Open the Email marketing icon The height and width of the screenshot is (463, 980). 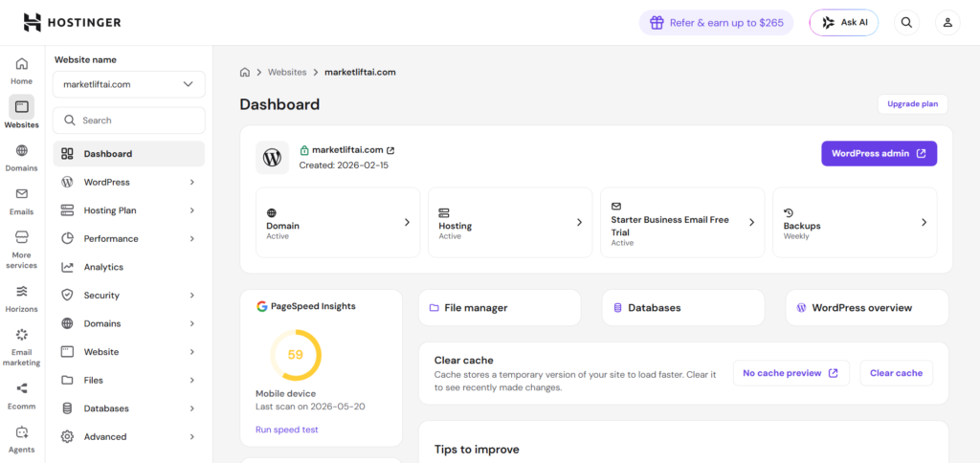21,334
